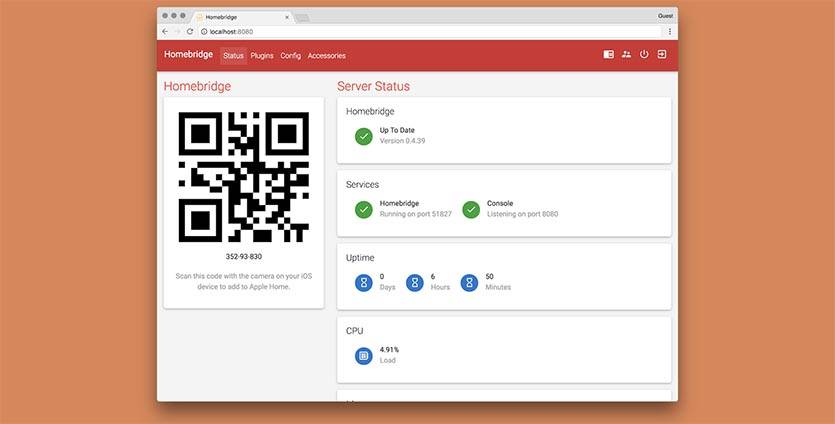Click the Console service checkmark icon
This screenshot has width=835, height=424.
tap(471, 209)
